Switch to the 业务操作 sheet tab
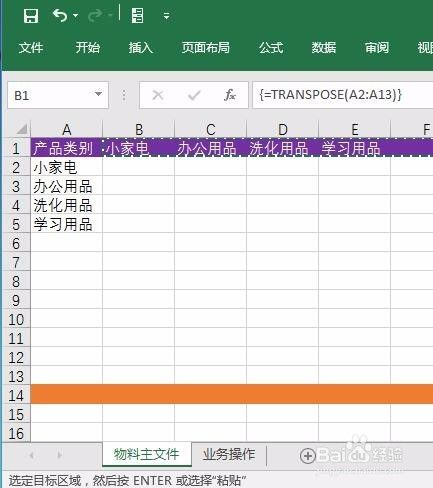The height and width of the screenshot is (488, 433). click(x=229, y=454)
